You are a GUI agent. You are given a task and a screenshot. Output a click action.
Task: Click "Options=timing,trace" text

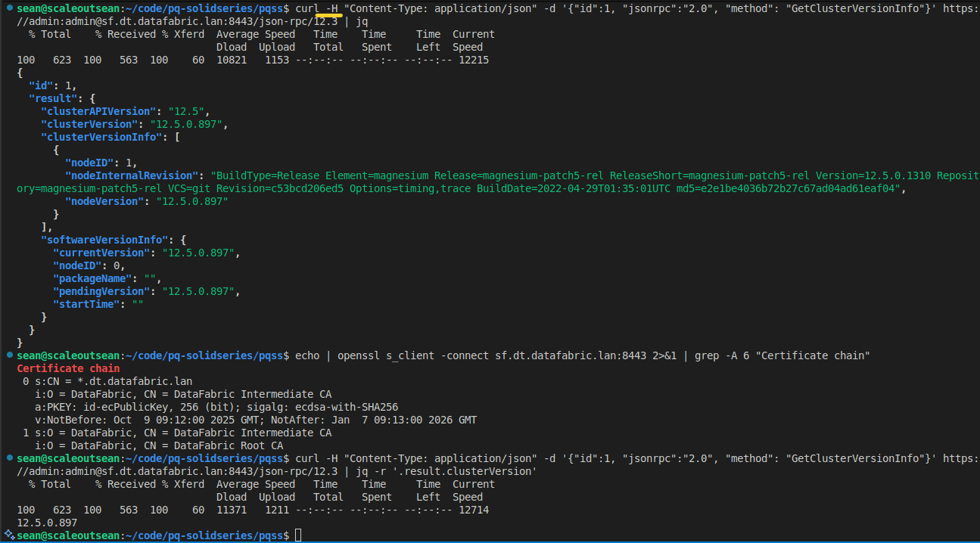tap(410, 188)
